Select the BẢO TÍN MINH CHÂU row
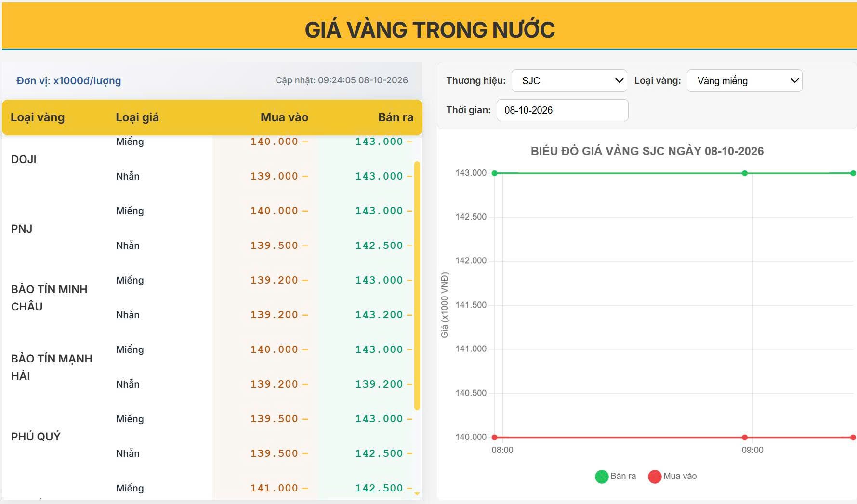Viewport: 857px width, 504px height. tap(49, 298)
